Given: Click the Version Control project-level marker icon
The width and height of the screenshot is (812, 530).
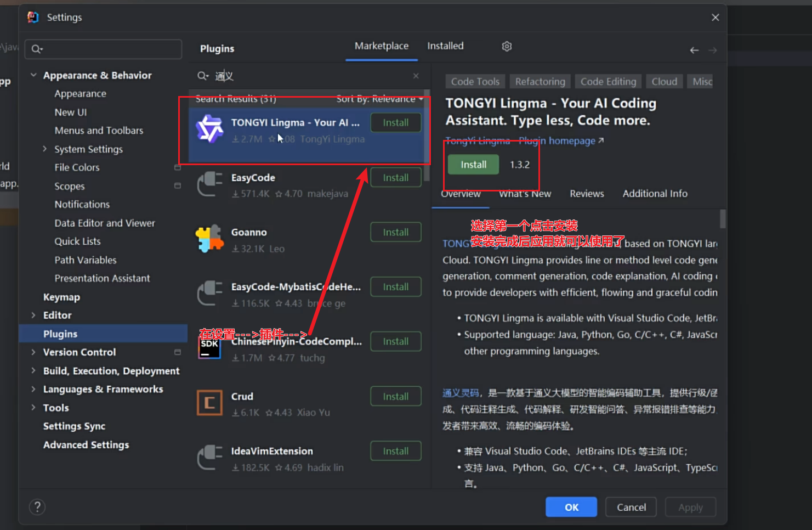Looking at the screenshot, I should pyautogui.click(x=177, y=352).
